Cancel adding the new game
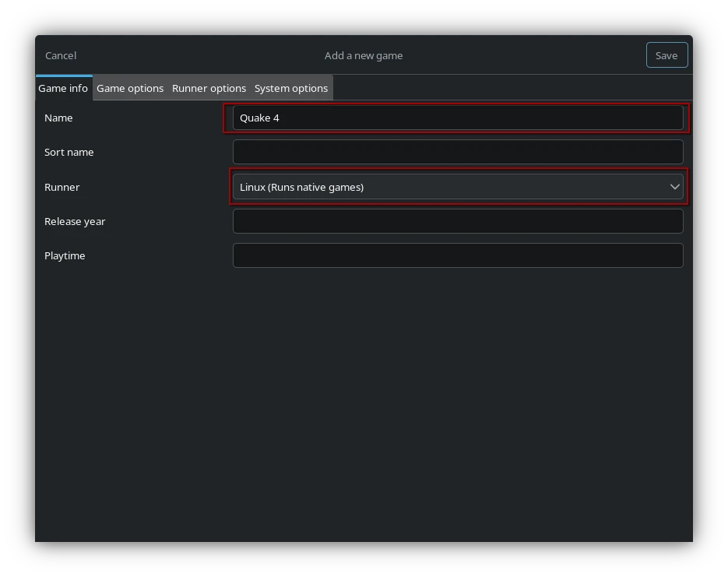 coord(61,55)
